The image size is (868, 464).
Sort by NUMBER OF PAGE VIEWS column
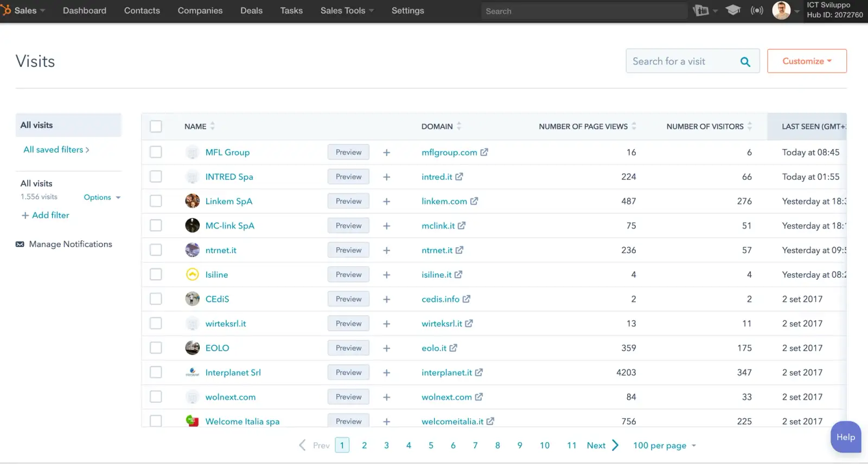[x=588, y=126]
